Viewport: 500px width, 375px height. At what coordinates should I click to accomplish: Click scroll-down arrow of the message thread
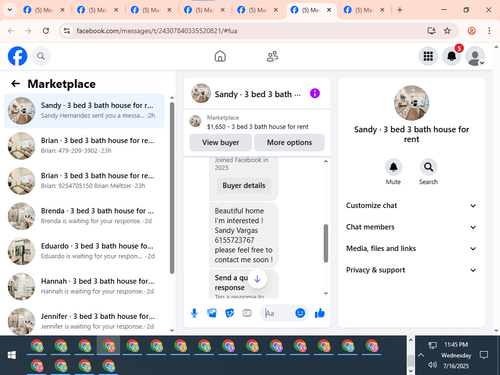pyautogui.click(x=326, y=293)
